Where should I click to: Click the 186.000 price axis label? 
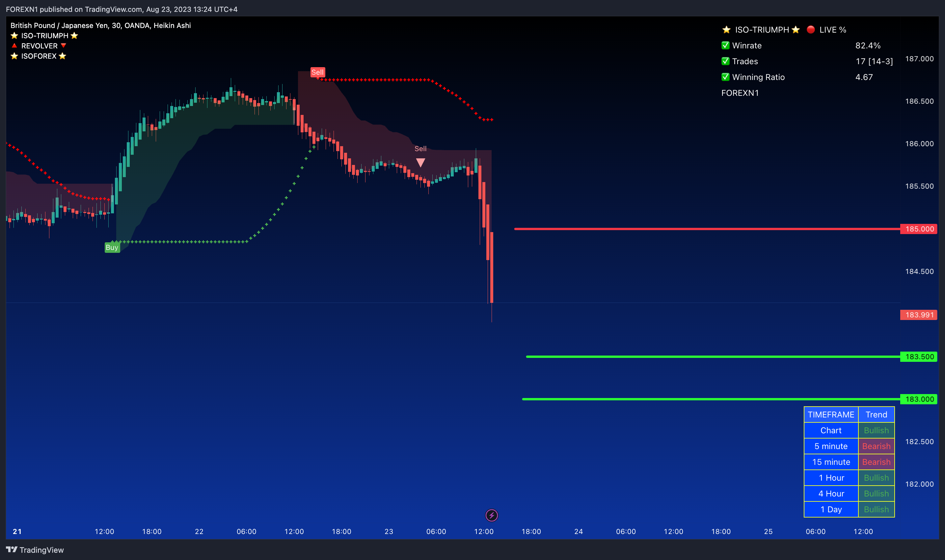click(x=919, y=144)
